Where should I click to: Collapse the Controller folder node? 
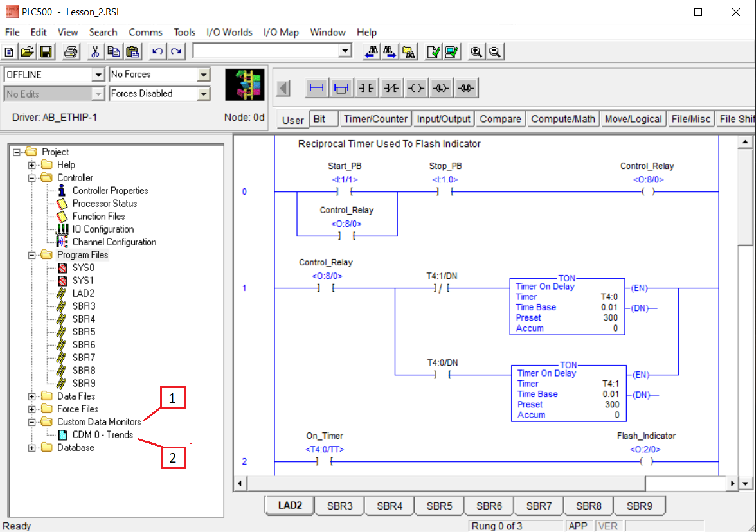pyautogui.click(x=32, y=178)
